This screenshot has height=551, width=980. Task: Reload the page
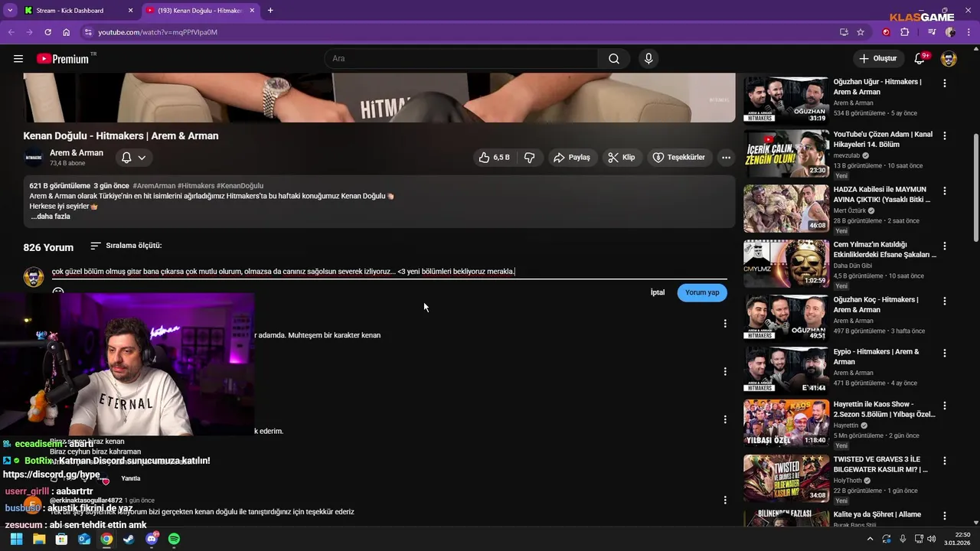(47, 32)
